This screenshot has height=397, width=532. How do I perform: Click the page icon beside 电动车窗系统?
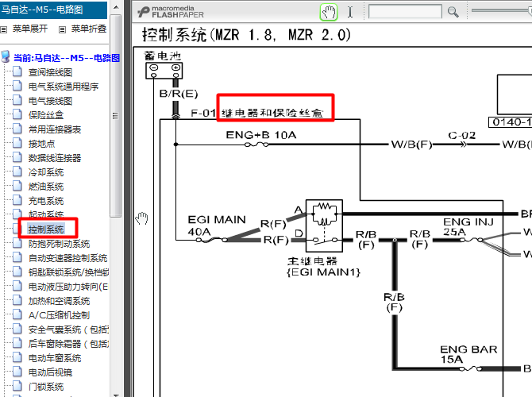17,357
